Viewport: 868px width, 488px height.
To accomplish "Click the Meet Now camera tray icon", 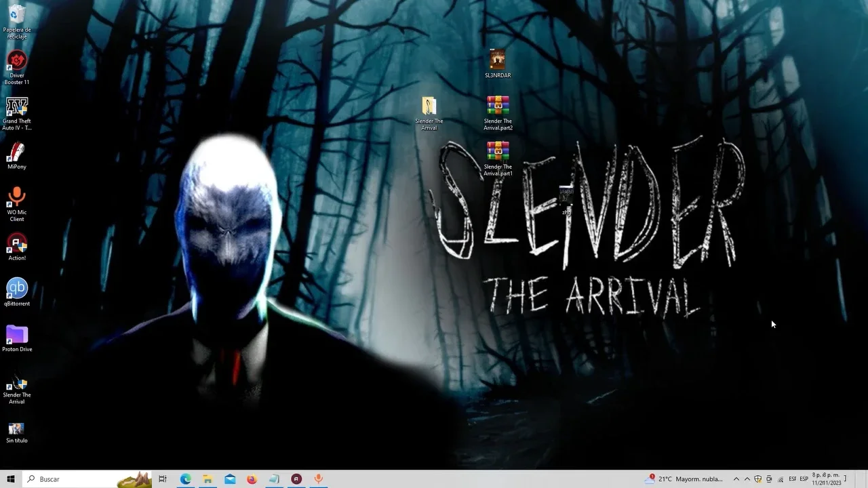I will (x=769, y=479).
